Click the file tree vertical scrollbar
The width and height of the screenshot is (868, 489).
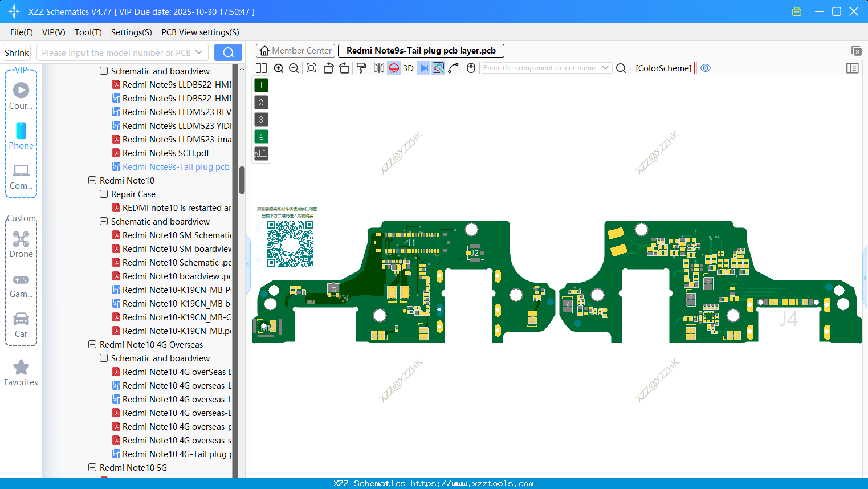(242, 180)
